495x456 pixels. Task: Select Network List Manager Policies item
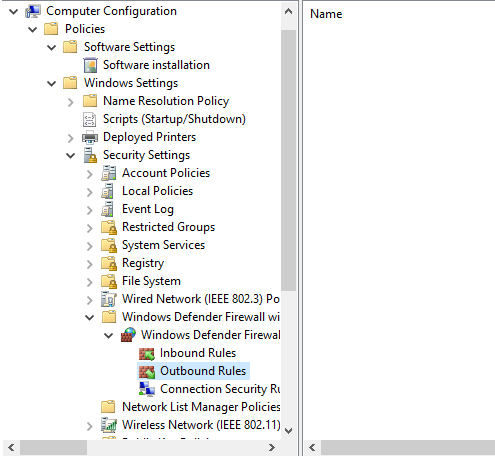201,407
